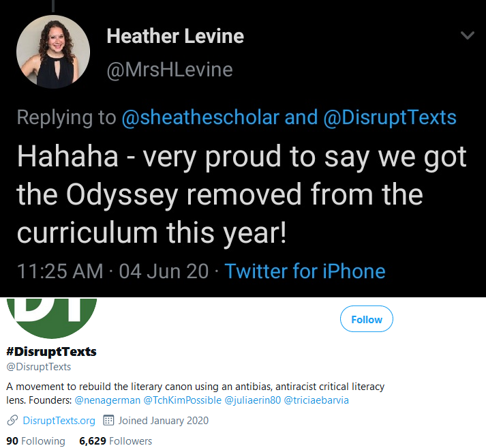Open @DisruptTexts mention in reply line
Image resolution: width=486 pixels, height=448 pixels.
[x=390, y=117]
